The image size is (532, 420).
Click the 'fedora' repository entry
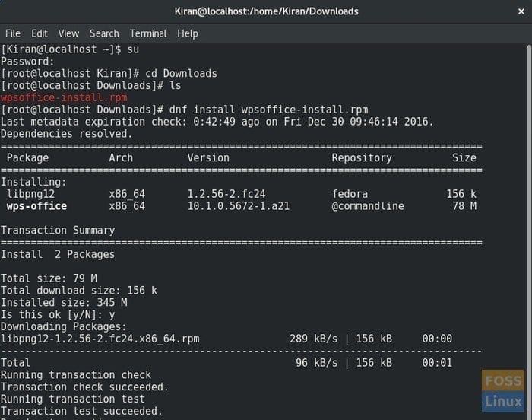pos(350,194)
